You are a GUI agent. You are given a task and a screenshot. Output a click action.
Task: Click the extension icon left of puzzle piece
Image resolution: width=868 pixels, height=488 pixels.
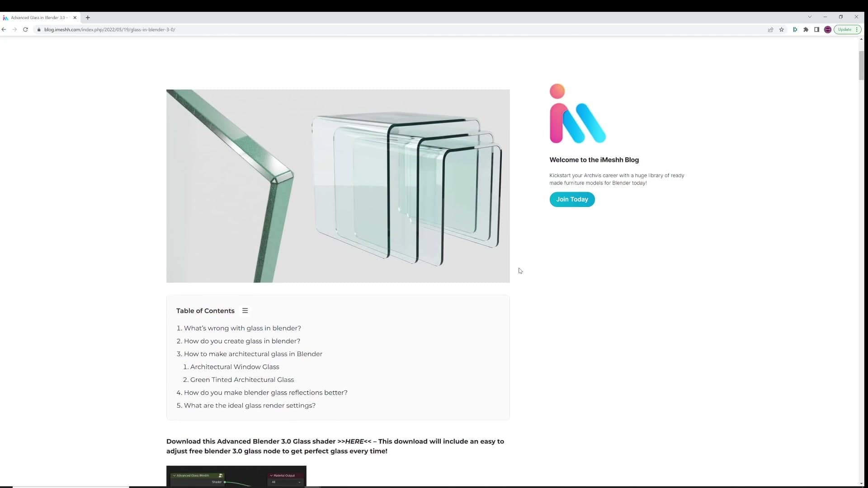click(795, 29)
